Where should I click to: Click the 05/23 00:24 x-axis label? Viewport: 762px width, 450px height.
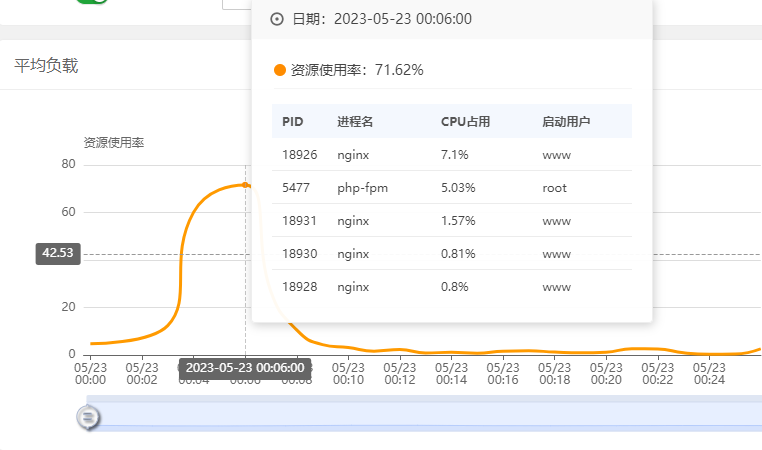tap(709, 374)
